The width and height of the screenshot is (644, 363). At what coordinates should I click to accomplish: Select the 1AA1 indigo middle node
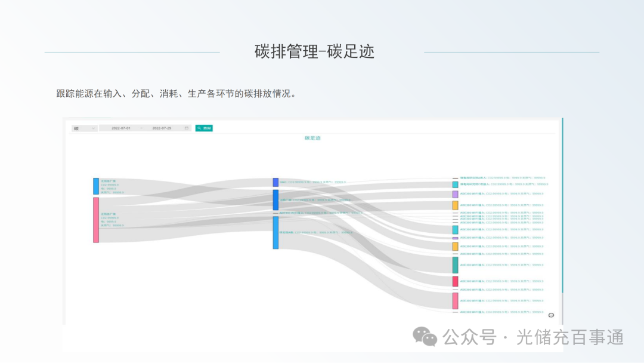[x=275, y=182]
